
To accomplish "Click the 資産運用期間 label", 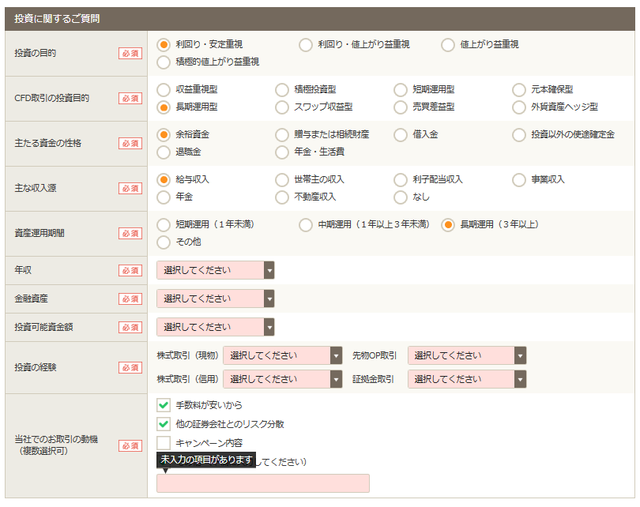I will tap(39, 233).
